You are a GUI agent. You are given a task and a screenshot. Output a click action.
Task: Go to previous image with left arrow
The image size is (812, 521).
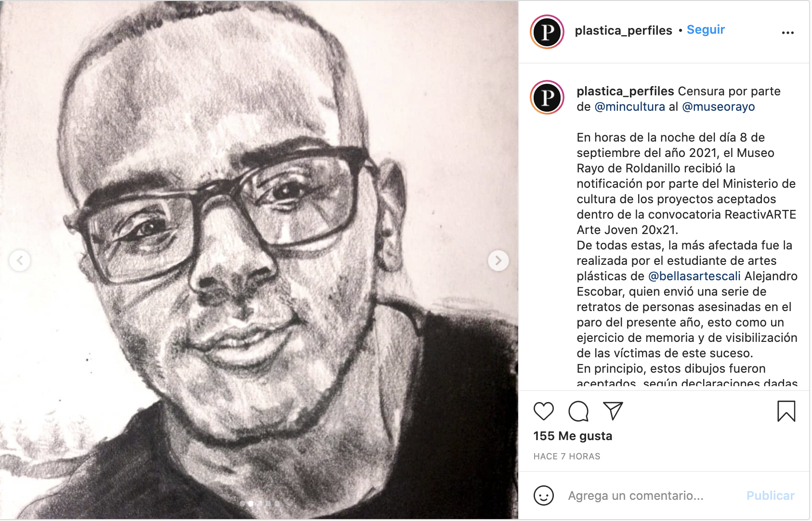pos(20,260)
